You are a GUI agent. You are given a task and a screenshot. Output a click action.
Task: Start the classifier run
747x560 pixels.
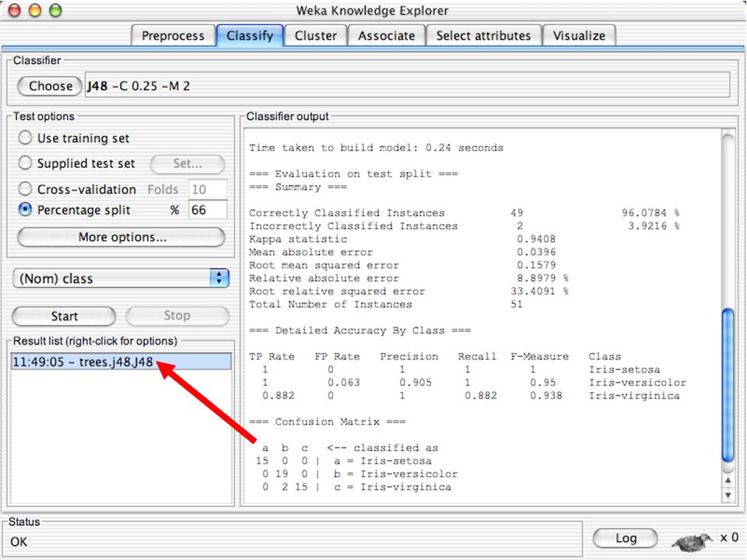[x=64, y=317]
